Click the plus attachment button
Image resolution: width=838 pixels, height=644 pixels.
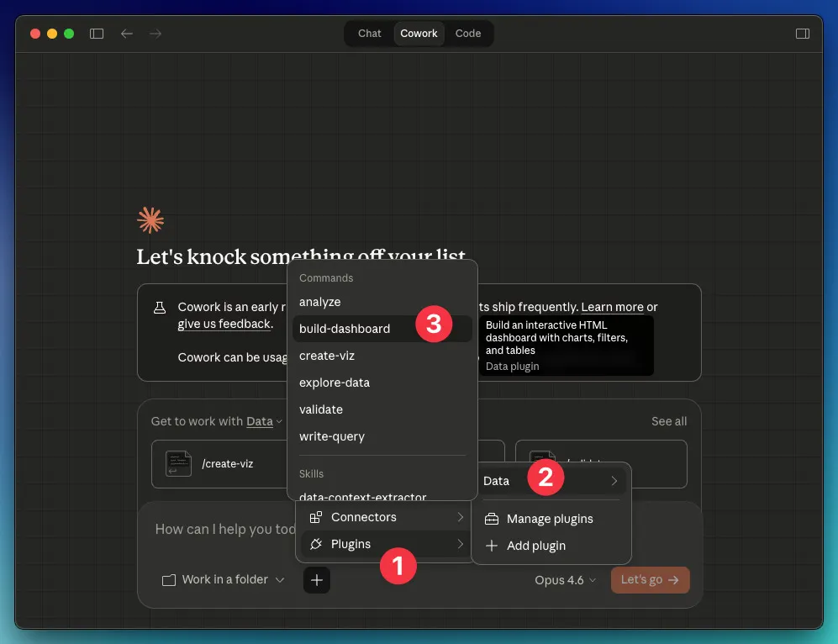[316, 579]
